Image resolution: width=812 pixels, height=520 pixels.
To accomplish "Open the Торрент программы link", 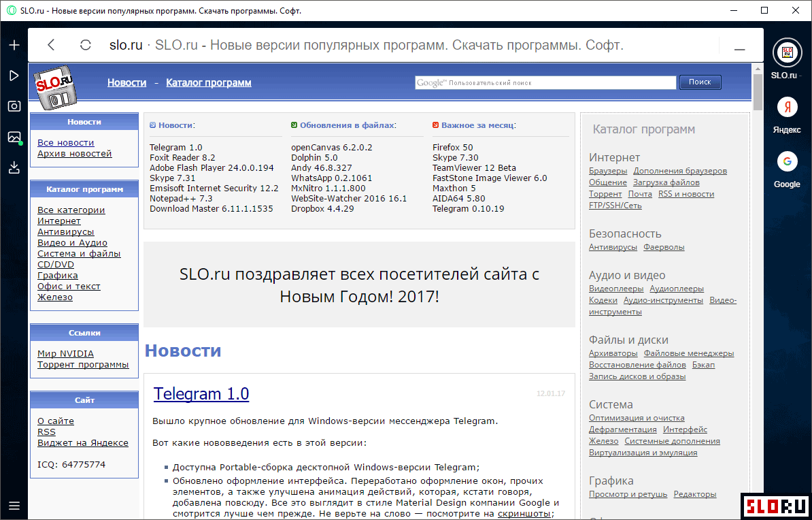I will pyautogui.click(x=83, y=364).
